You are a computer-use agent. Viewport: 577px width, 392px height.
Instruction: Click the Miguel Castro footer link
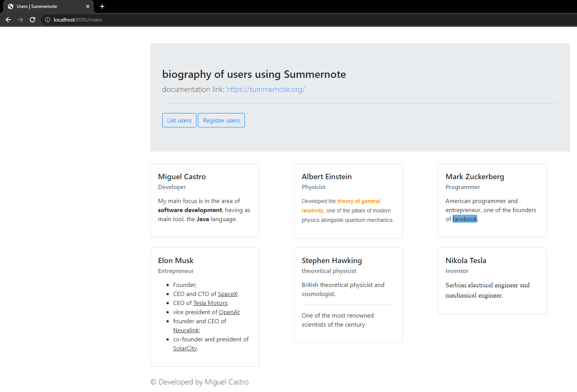click(x=226, y=382)
